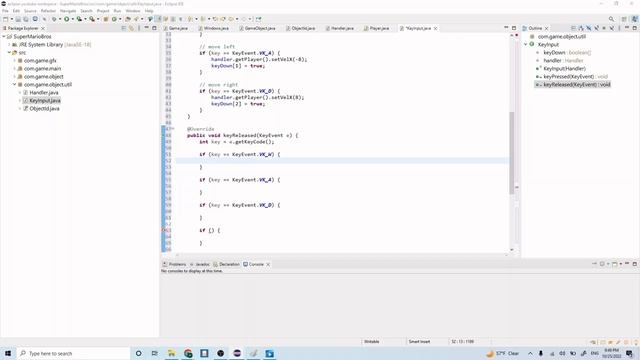The height and width of the screenshot is (360, 640).
Task: Click the editor vertical scrollbar thumb
Action: pyautogui.click(x=512, y=153)
